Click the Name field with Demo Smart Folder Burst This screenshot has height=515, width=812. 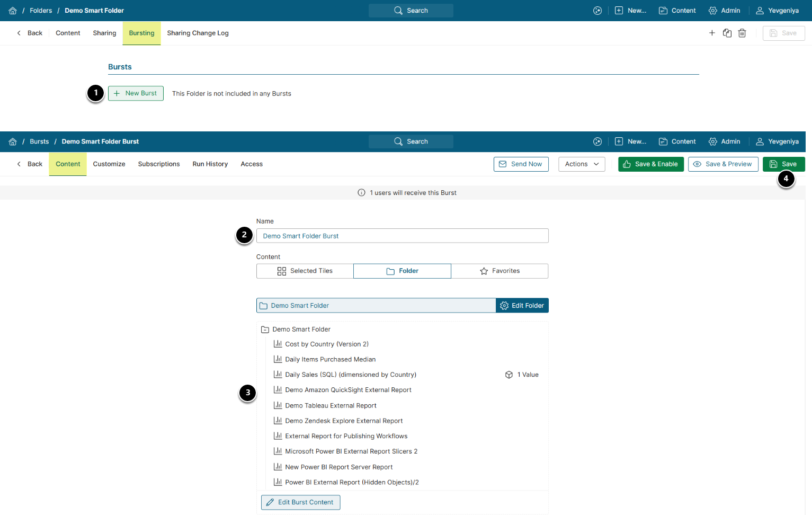coord(403,236)
